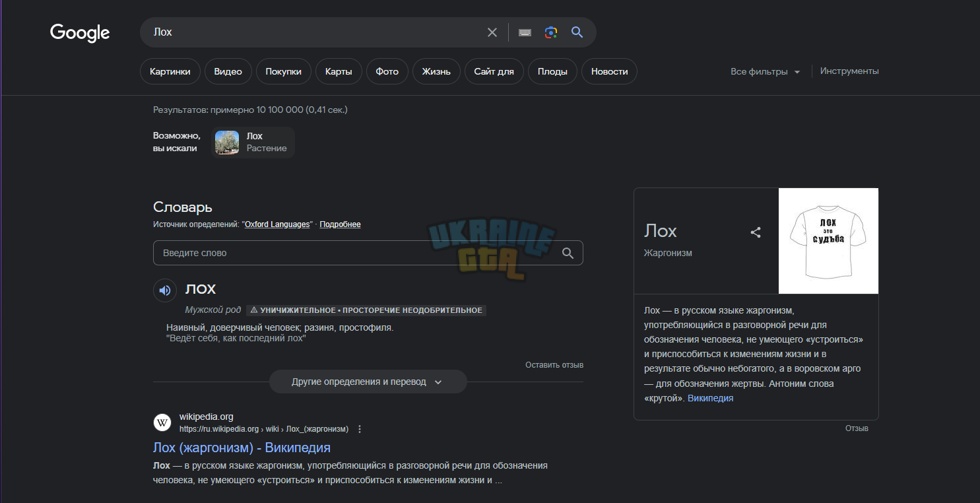
Task: Select the Картинки filter tab
Action: pyautogui.click(x=170, y=71)
